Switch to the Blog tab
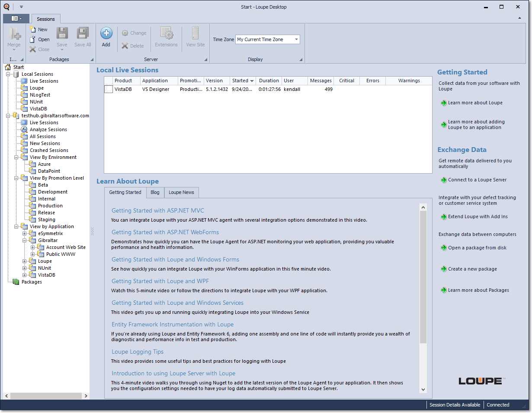 pyautogui.click(x=155, y=192)
